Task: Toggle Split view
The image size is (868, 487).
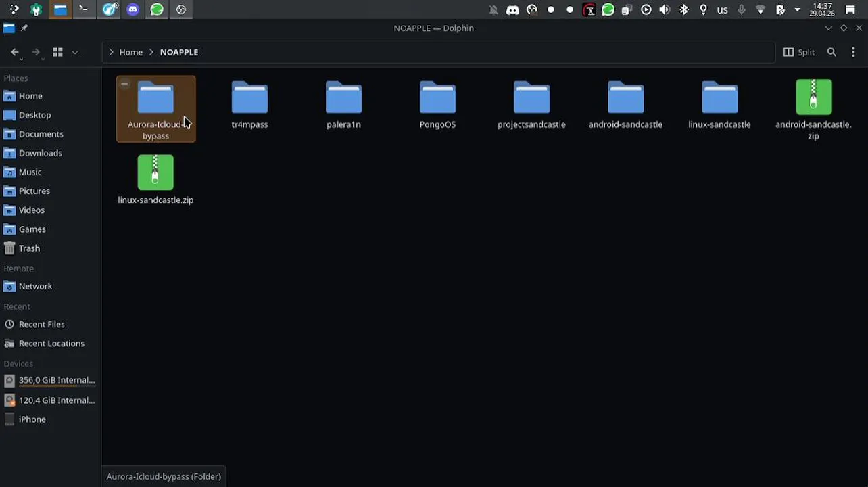Action: pyautogui.click(x=799, y=52)
